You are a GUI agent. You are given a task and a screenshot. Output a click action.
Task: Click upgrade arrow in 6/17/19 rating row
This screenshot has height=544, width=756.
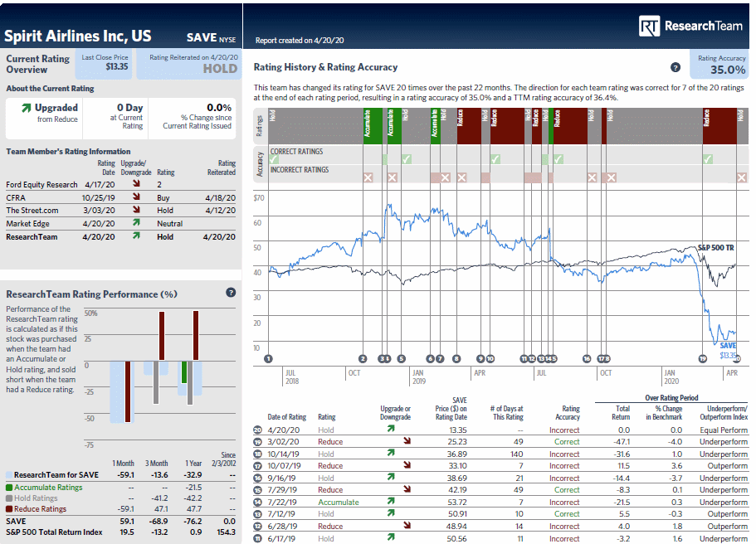click(391, 537)
